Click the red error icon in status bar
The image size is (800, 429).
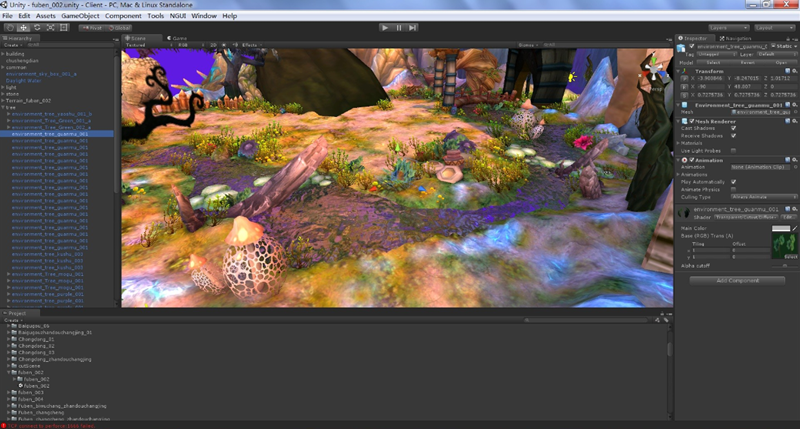click(x=4, y=425)
